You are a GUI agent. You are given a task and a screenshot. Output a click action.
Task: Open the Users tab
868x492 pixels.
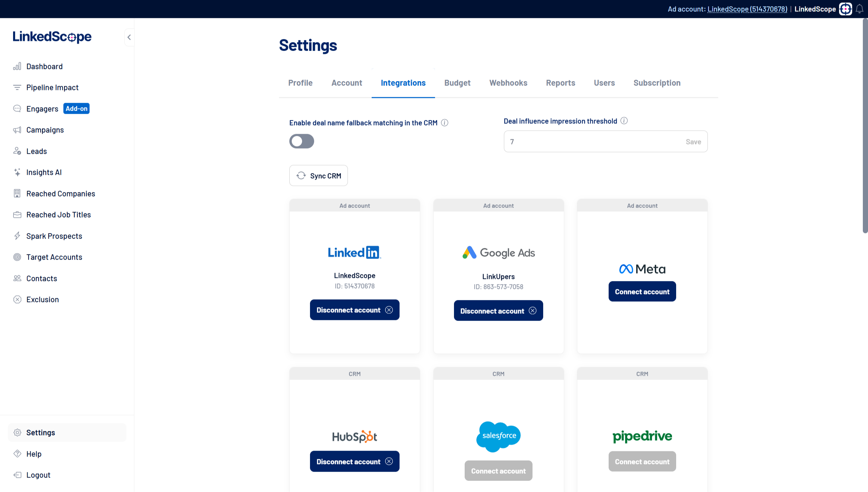pos(604,83)
